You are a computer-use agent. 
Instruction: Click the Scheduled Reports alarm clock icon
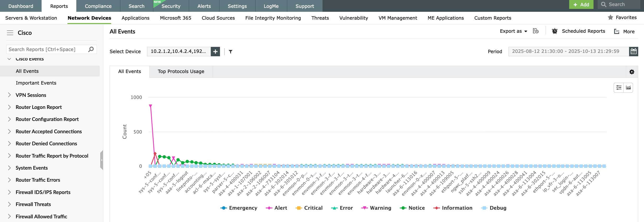tap(555, 31)
